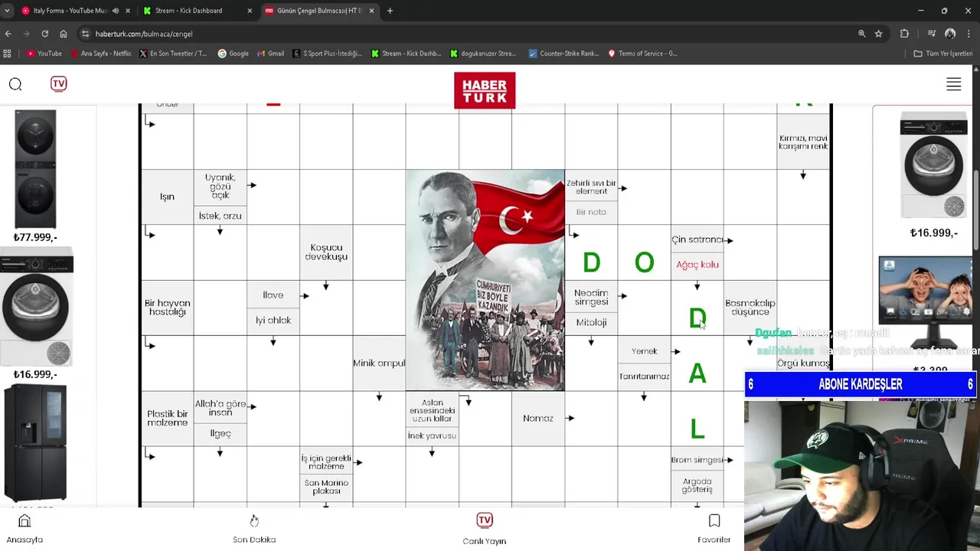Select the 'Plastik bir malzeme' clue
980x551 pixels.
pyautogui.click(x=167, y=418)
